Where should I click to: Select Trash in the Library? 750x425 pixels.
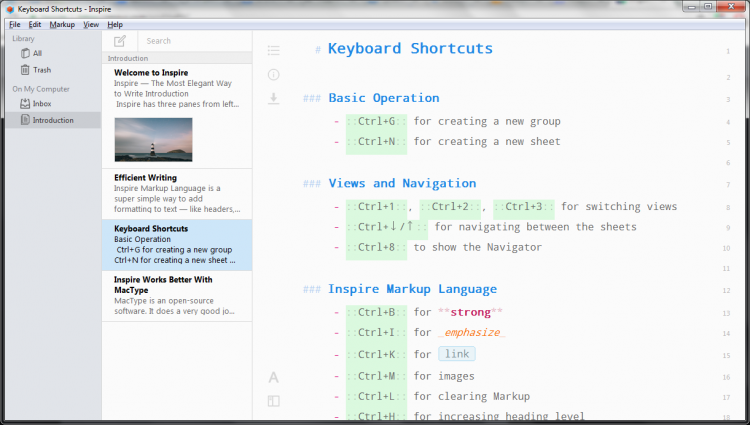tap(53, 70)
